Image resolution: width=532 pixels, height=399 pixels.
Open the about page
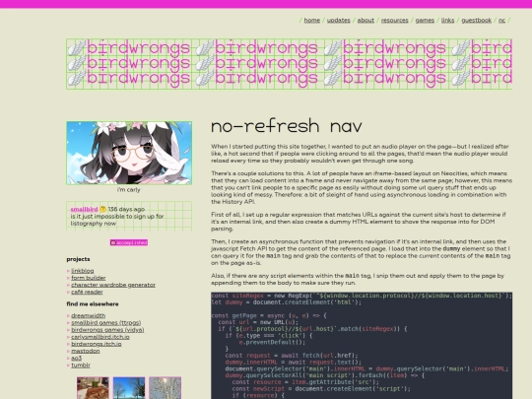click(366, 21)
